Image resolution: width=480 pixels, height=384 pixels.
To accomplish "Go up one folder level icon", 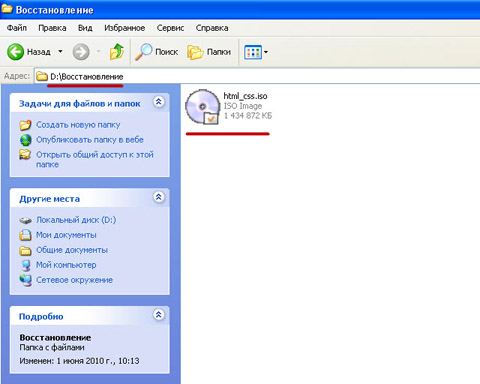I will [x=117, y=52].
